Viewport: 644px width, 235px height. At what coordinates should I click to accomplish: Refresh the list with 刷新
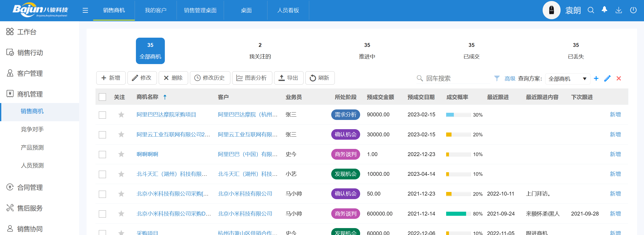point(320,78)
